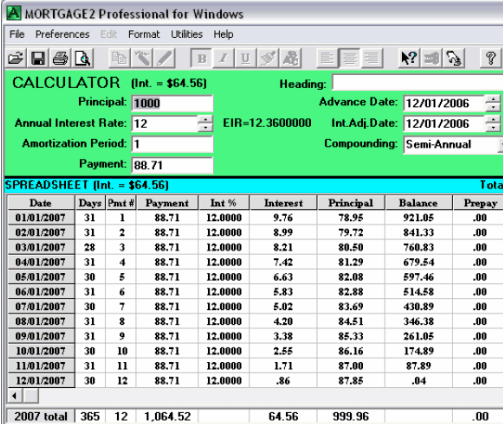Viewport: 503px width, 424px height.
Task: Click the Date column header
Action: point(41,203)
